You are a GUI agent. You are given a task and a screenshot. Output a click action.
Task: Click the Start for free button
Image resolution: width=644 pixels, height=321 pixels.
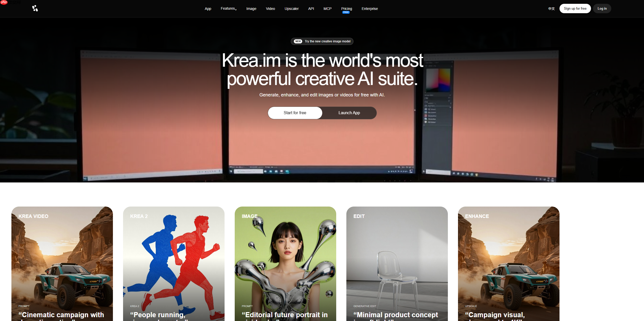pyautogui.click(x=295, y=113)
